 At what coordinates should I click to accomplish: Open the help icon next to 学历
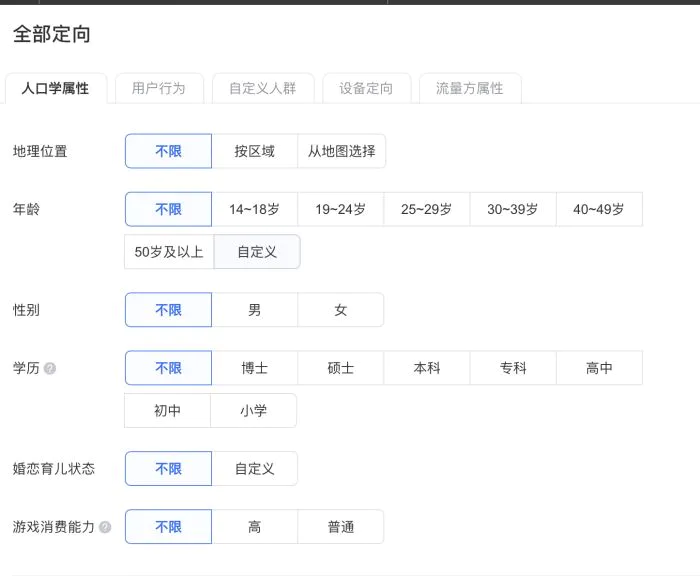point(50,368)
